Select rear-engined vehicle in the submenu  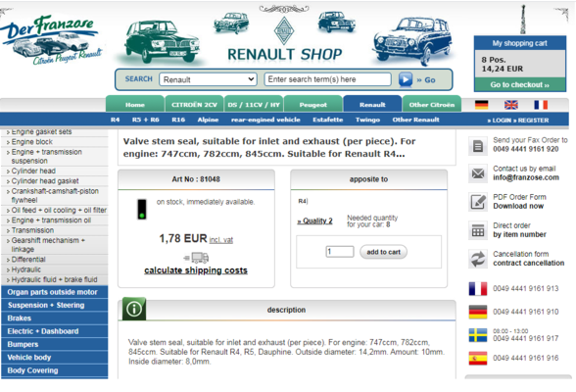pyautogui.click(x=265, y=120)
